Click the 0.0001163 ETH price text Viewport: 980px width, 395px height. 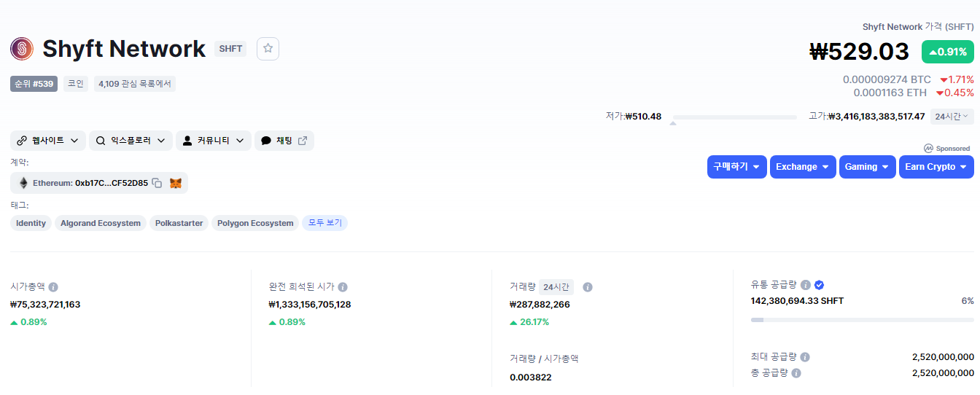(x=890, y=93)
